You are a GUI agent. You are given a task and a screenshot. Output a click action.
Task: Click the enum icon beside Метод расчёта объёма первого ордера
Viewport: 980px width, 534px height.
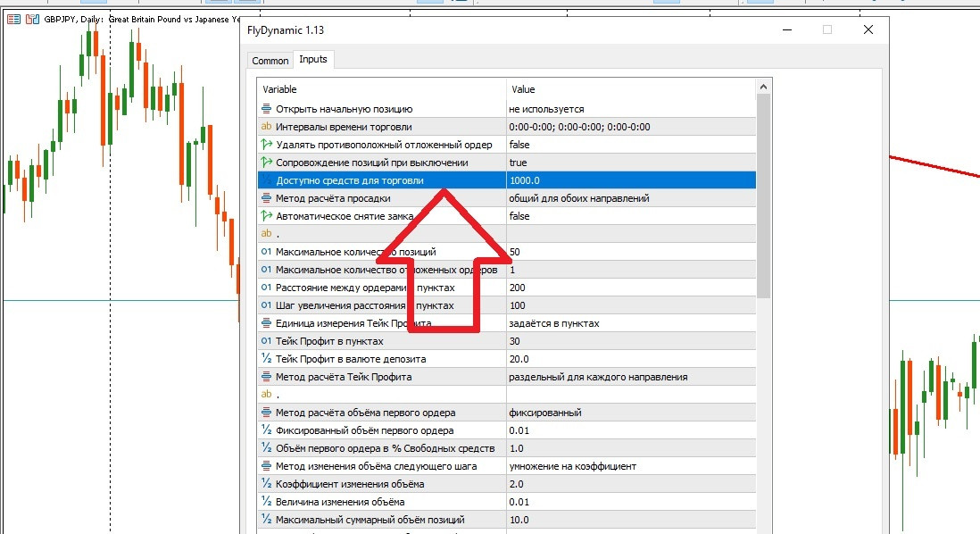pyautogui.click(x=266, y=413)
